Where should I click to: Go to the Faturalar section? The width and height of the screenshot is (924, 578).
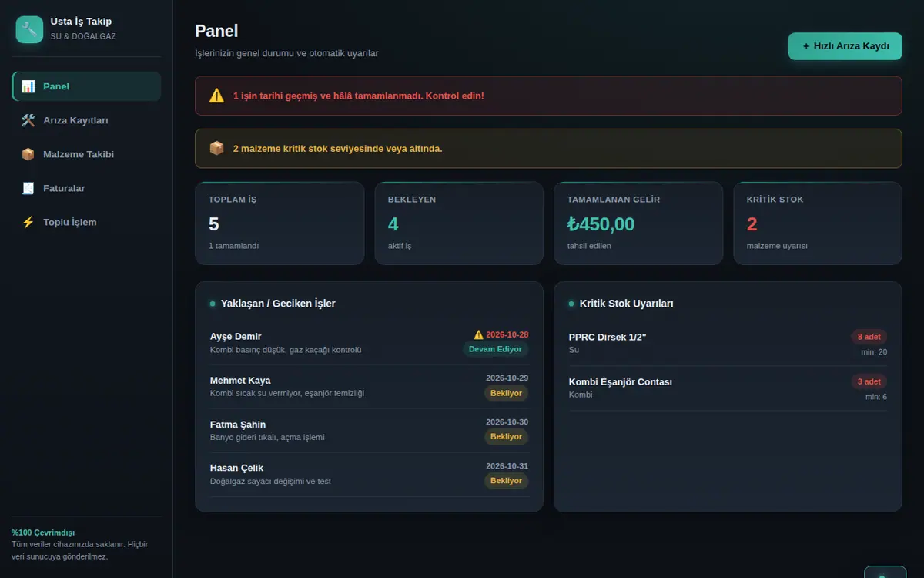coord(86,188)
